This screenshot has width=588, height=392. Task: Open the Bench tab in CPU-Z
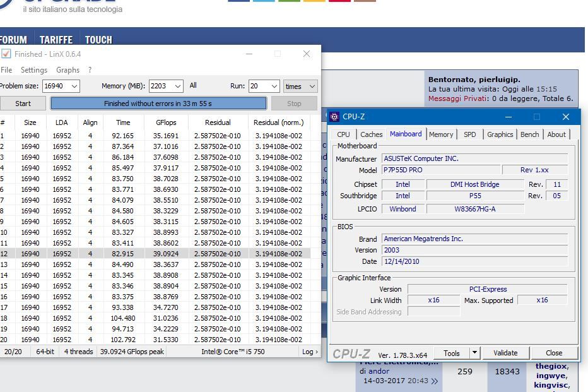[x=529, y=134]
